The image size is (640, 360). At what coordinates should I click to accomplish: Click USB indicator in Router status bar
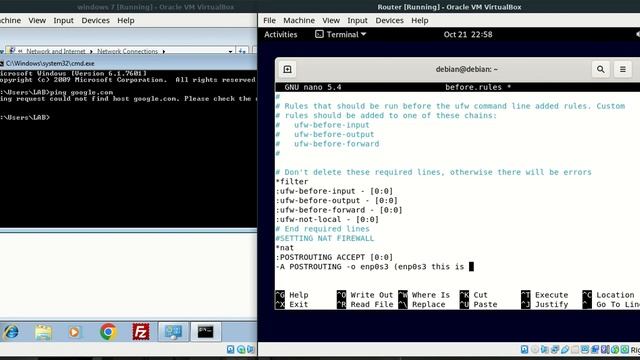pos(565,349)
